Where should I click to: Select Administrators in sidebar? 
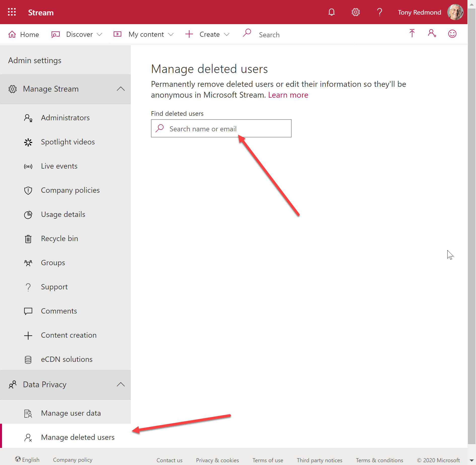coord(65,118)
